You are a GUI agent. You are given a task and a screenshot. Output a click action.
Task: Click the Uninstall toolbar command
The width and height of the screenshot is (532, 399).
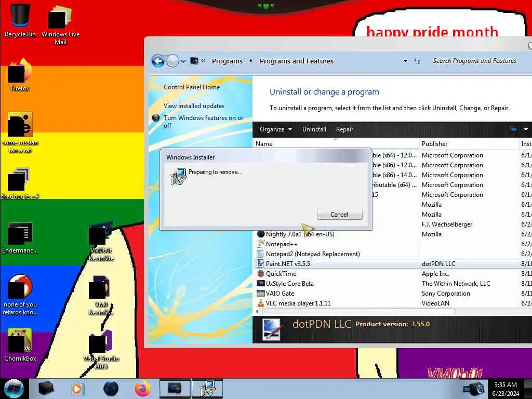coord(314,129)
